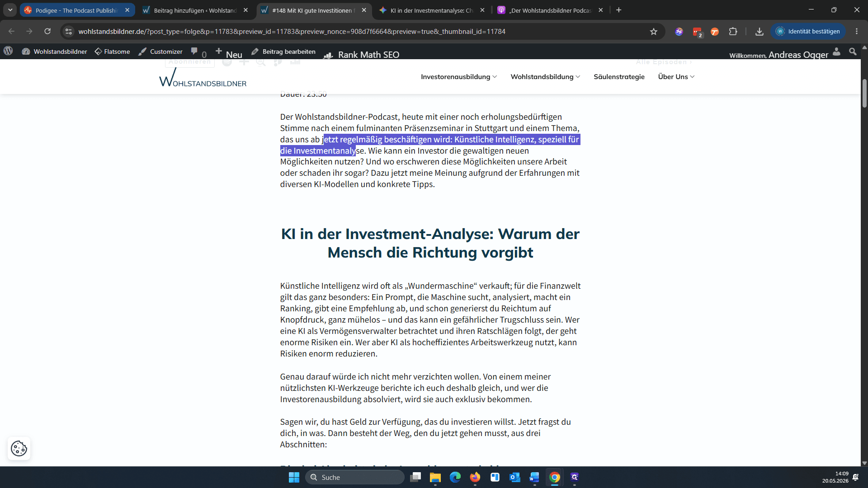
Task: Expand the Über Uns menu
Action: pos(676,77)
